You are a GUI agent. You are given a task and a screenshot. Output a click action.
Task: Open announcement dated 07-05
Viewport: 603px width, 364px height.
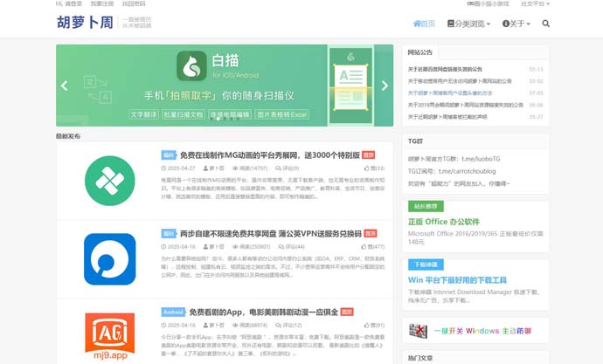pos(449,93)
